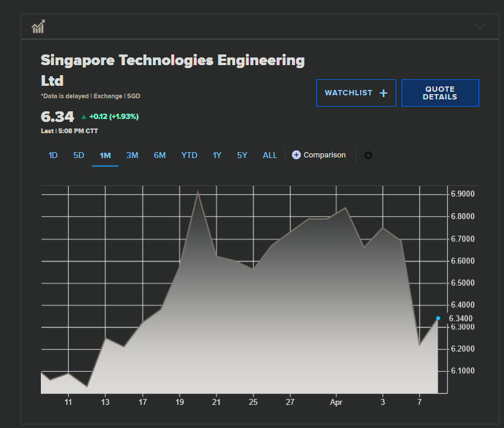Click the chart's highest peak near 6.9000

pyautogui.click(x=198, y=192)
